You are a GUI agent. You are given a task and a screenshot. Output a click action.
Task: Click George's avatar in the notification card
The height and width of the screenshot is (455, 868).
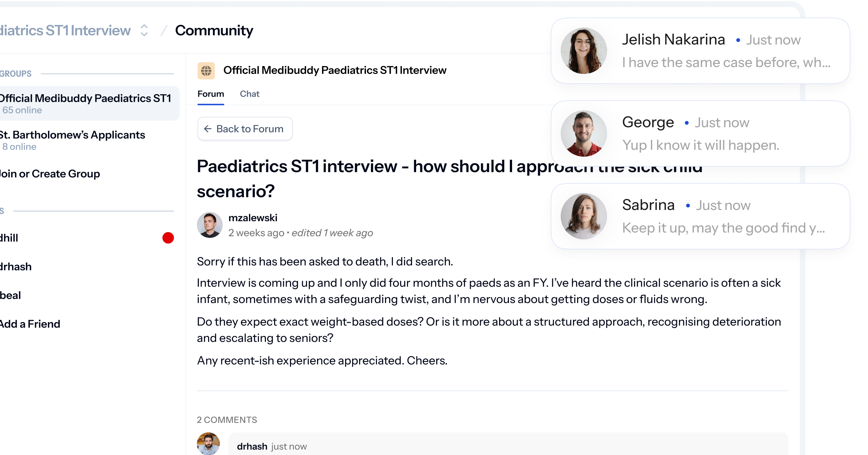tap(584, 134)
